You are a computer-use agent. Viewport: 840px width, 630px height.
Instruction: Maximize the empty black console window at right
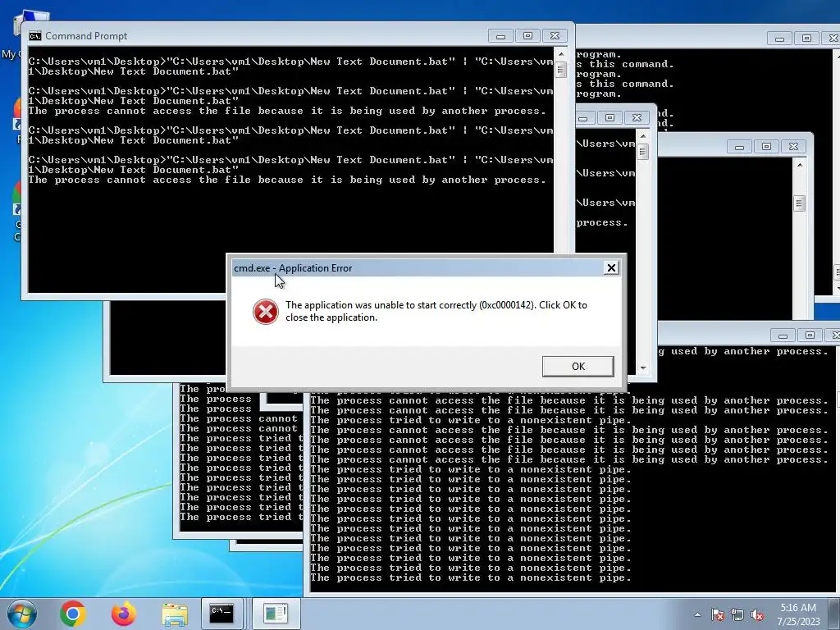point(766,147)
